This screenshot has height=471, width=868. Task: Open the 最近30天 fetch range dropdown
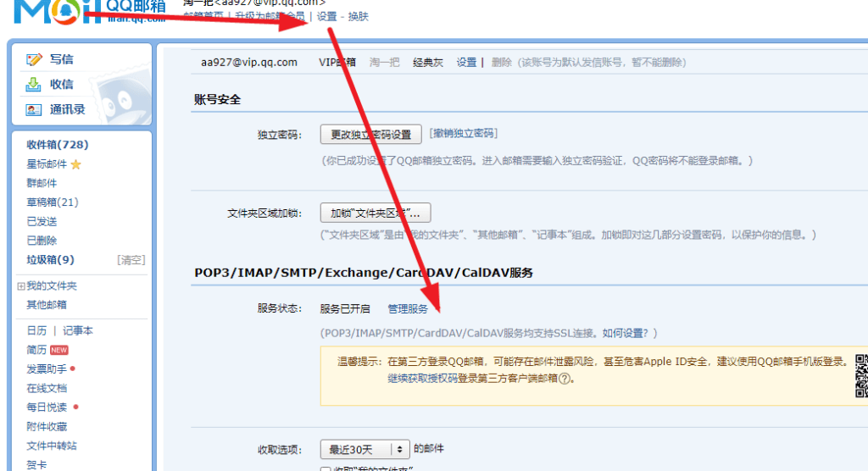click(x=364, y=450)
